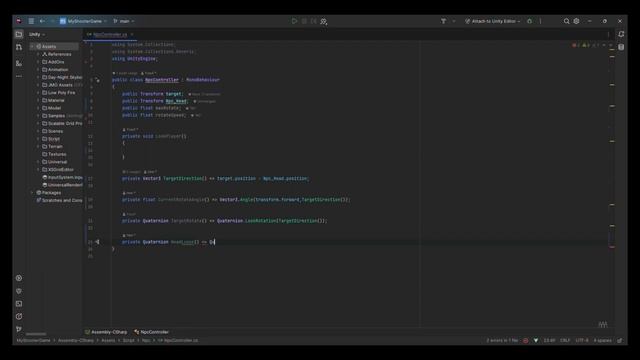
Task: Close the NpcController.cs tab
Action: click(132, 35)
